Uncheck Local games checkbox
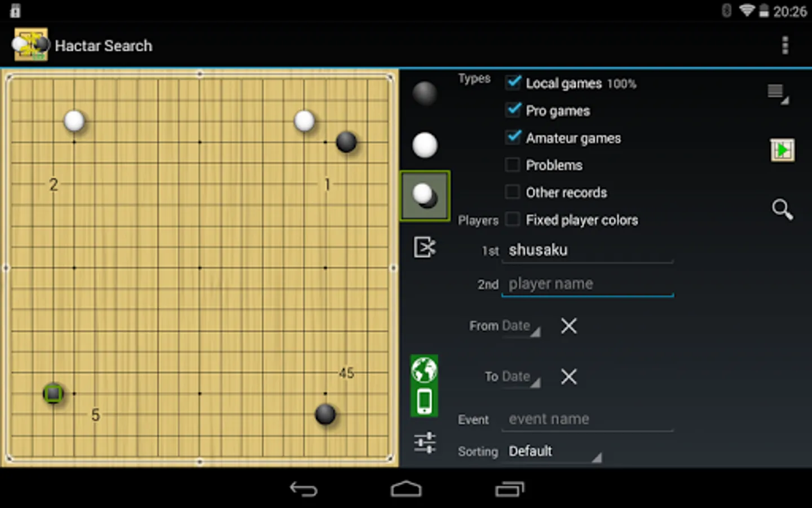 [513, 82]
